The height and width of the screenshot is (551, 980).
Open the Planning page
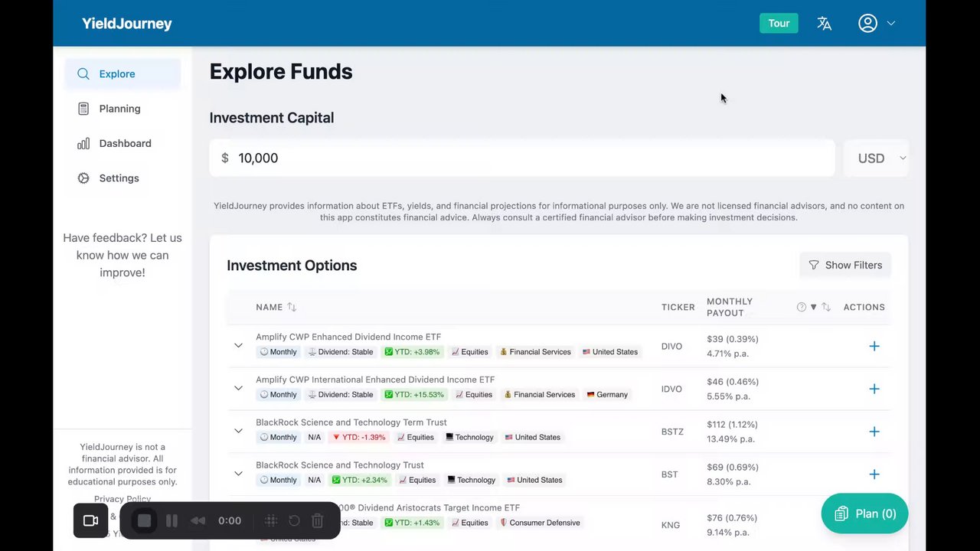click(x=122, y=109)
